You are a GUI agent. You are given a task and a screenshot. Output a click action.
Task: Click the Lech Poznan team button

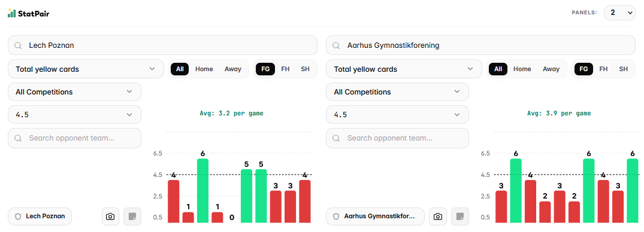pos(40,216)
